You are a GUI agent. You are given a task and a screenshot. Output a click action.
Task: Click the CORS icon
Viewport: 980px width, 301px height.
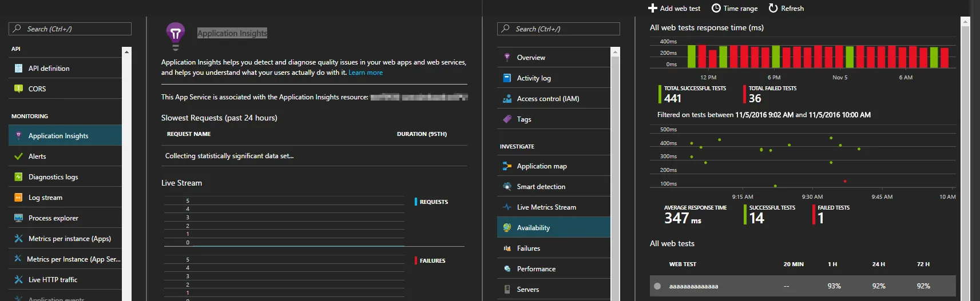tap(18, 89)
